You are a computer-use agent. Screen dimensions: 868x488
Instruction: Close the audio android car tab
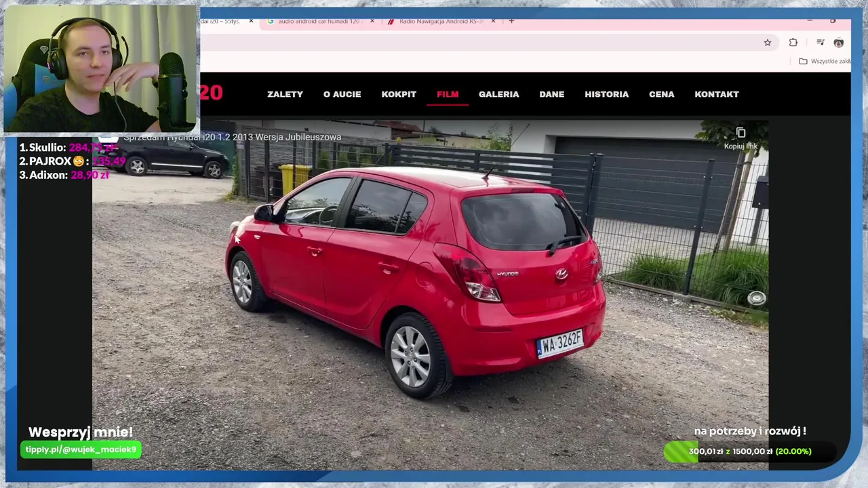pos(372,21)
